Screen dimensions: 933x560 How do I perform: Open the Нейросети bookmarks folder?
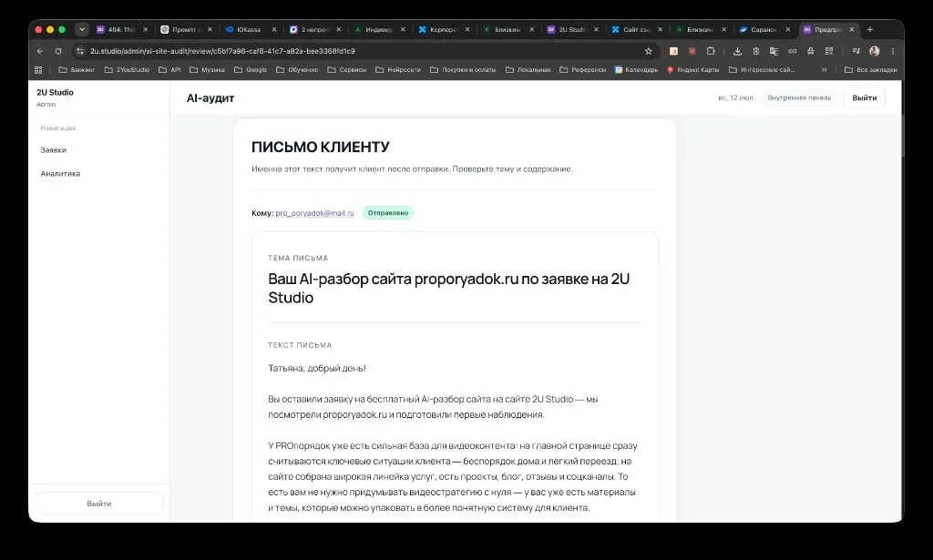coord(398,69)
